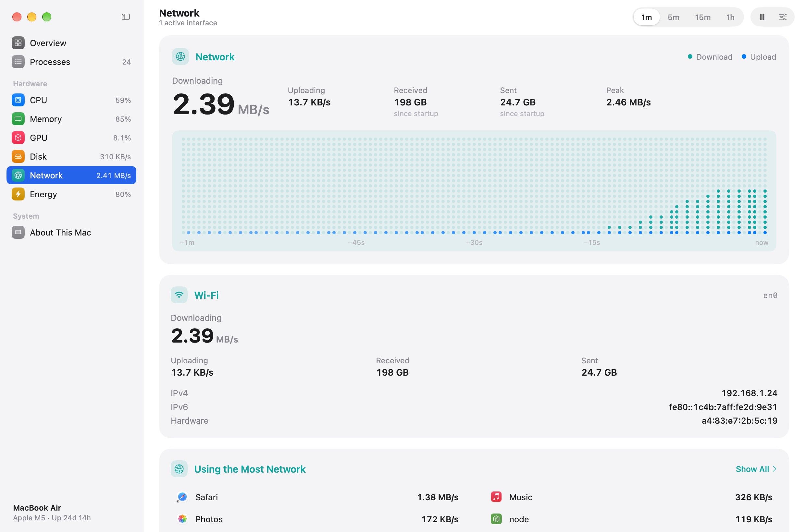
Task: Pause live monitoring with the pause button
Action: click(x=762, y=17)
